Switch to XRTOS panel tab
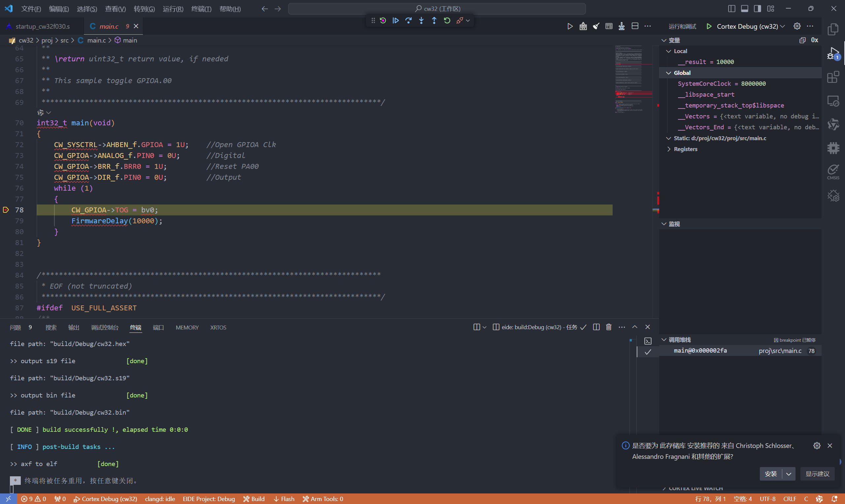Screen dimensions: 845x504 (x=218, y=328)
